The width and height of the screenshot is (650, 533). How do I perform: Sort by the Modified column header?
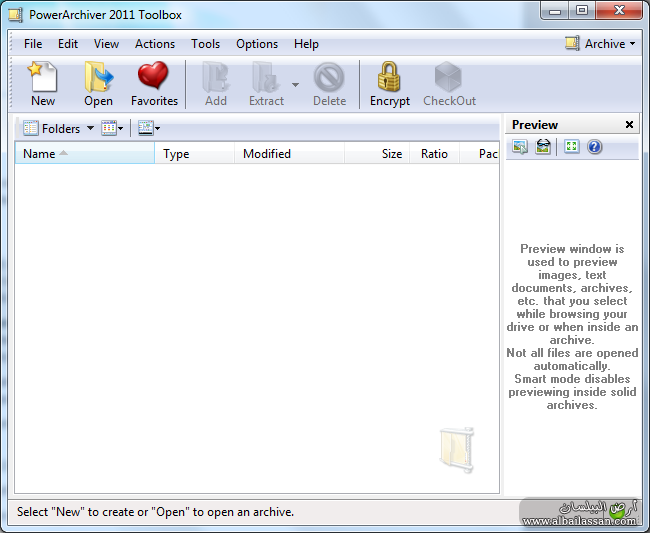tap(289, 153)
